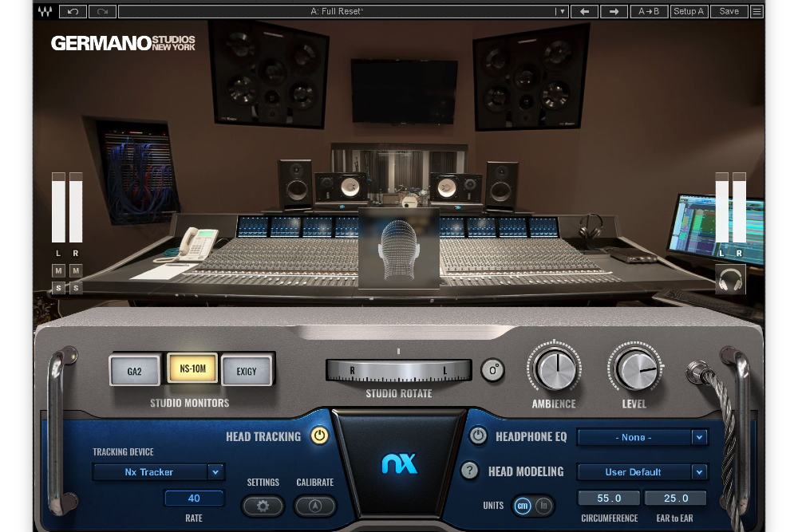This screenshot has width=798, height=532.
Task: Enable the Headphone EQ power button
Action: [x=477, y=435]
